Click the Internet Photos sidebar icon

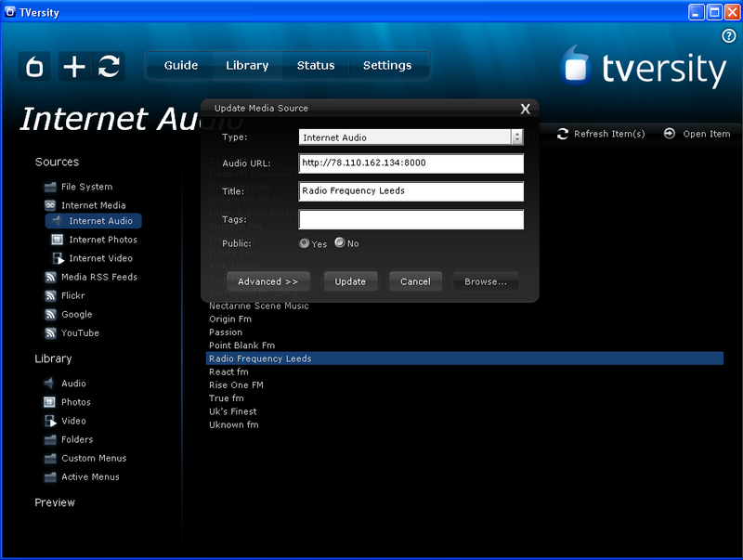click(58, 240)
